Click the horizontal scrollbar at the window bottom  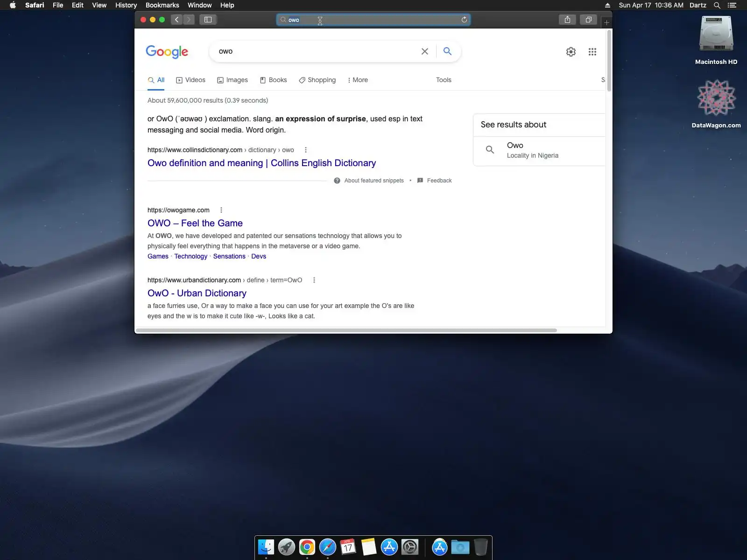[x=346, y=330]
